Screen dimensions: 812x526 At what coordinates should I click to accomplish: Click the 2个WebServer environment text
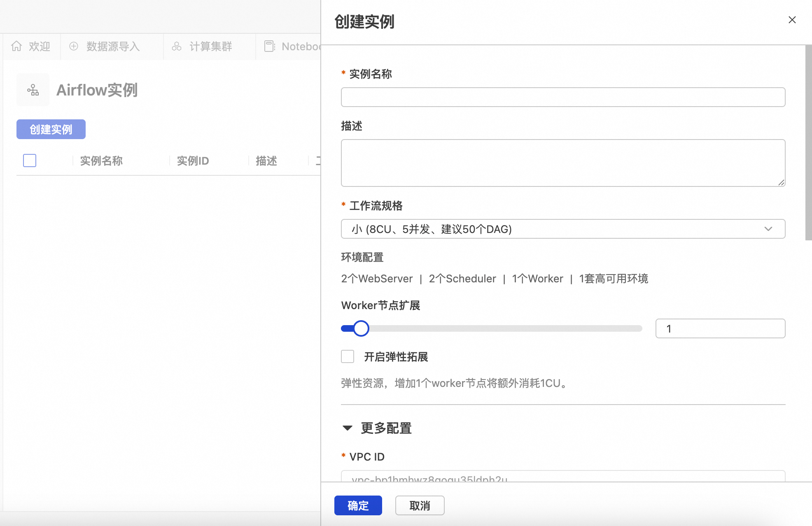pos(377,279)
